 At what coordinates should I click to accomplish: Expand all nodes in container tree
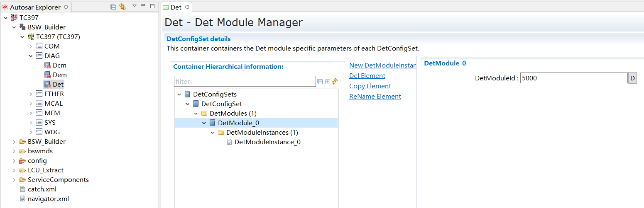point(328,82)
